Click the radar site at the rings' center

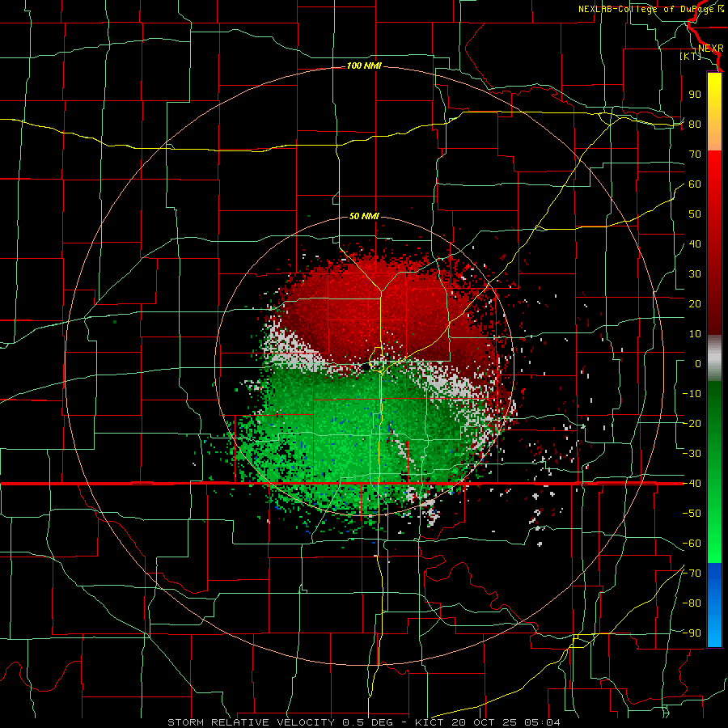click(x=365, y=366)
